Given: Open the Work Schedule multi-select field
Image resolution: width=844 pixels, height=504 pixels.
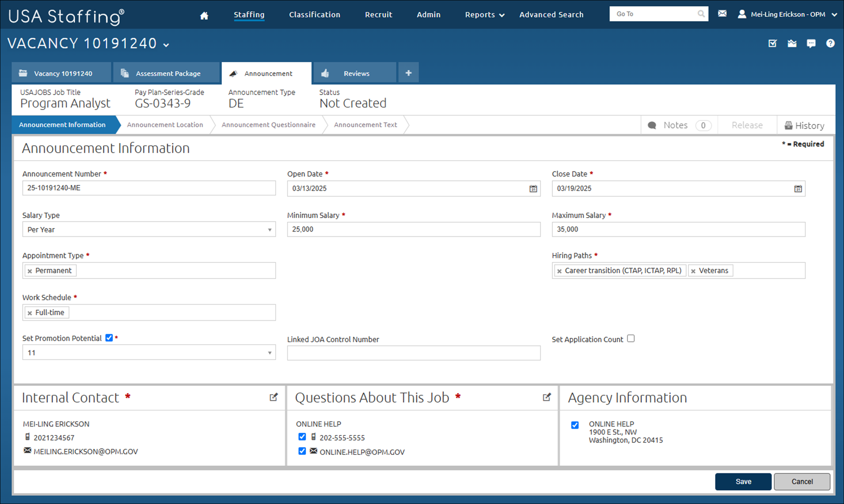Looking at the screenshot, I should (149, 312).
